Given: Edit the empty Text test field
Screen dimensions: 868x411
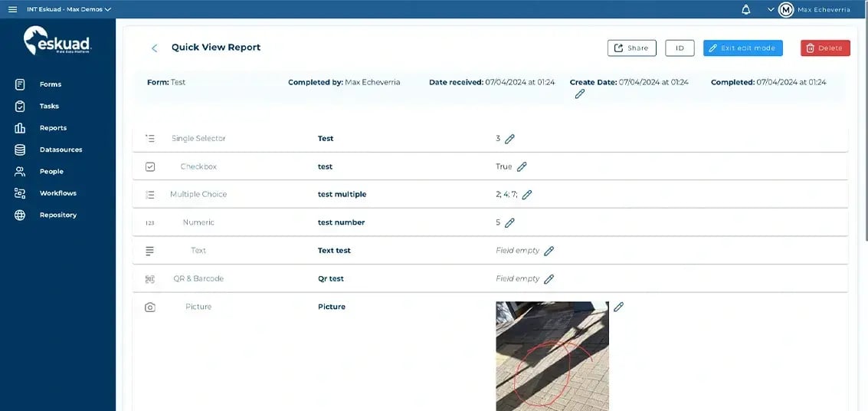Looking at the screenshot, I should tap(549, 251).
